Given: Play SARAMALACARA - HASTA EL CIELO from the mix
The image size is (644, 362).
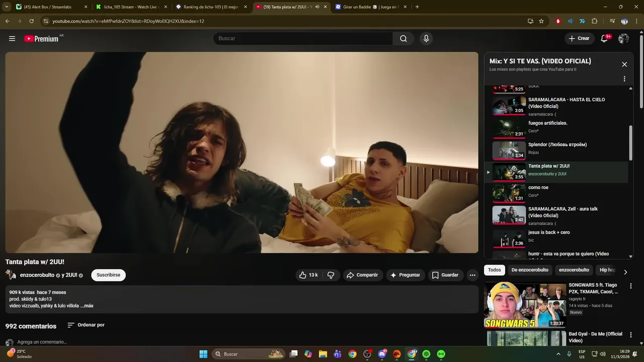Looking at the screenshot, I should 556,106.
